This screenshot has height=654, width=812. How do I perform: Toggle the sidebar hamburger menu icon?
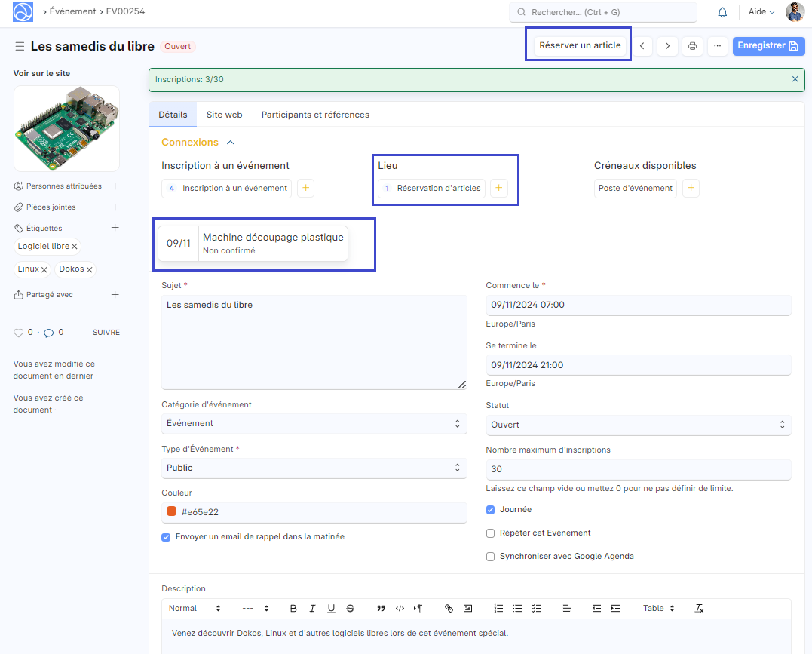point(20,47)
